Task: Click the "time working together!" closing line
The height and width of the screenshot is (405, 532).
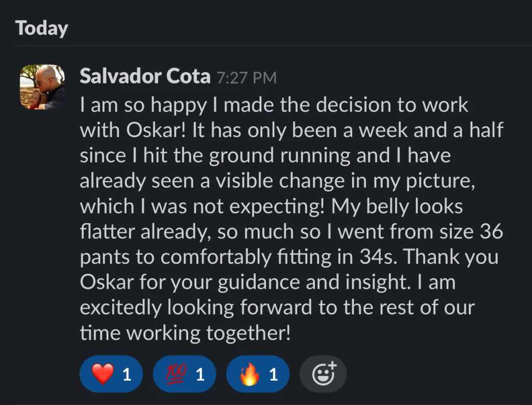Action: pyautogui.click(x=184, y=333)
